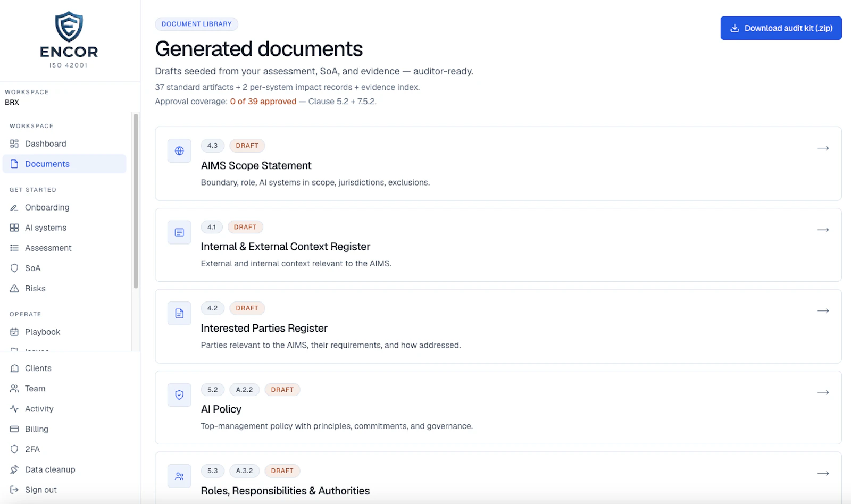Navigate to Risks in sidebar
The height and width of the screenshot is (504, 851).
click(64, 288)
